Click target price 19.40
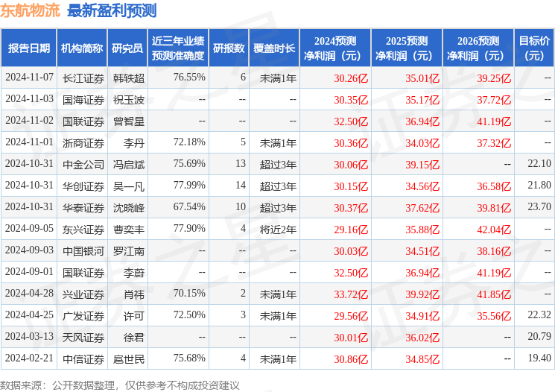Image resolution: width=555 pixels, height=392 pixels. click(x=539, y=358)
